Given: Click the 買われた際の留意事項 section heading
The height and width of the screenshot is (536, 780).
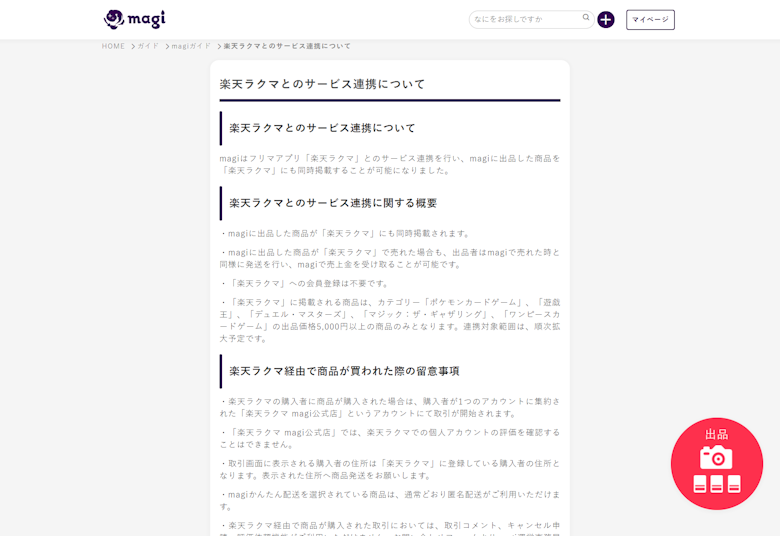Looking at the screenshot, I should pos(344,371).
